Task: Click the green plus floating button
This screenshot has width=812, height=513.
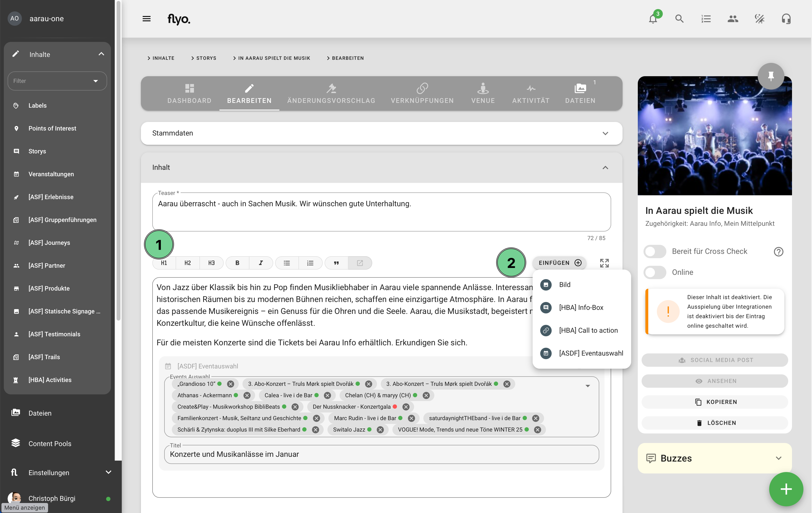Action: (x=786, y=489)
